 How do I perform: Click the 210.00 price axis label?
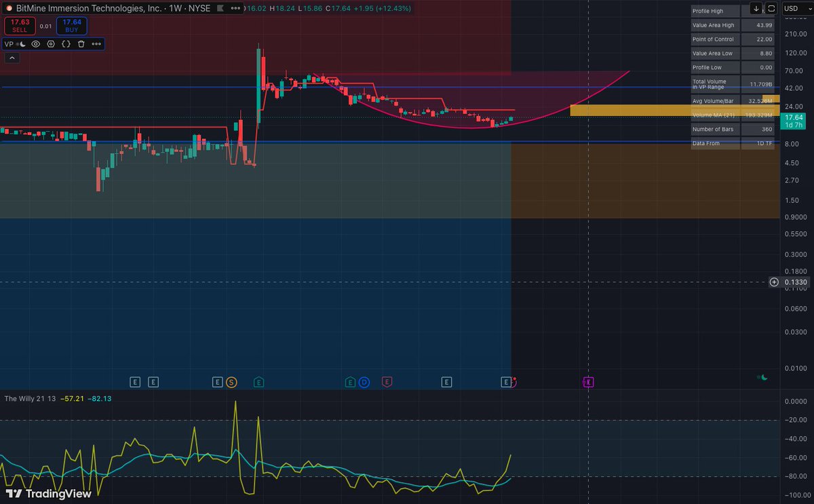(794, 34)
